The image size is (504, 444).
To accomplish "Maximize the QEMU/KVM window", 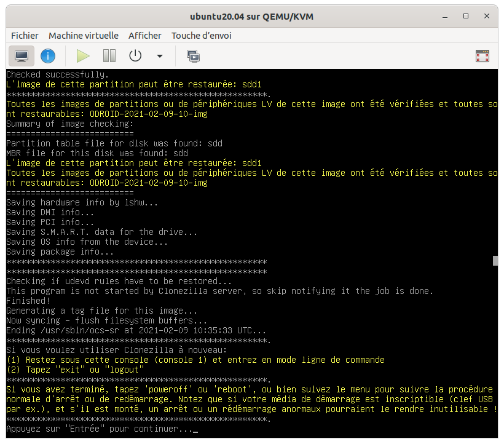I will (466, 17).
